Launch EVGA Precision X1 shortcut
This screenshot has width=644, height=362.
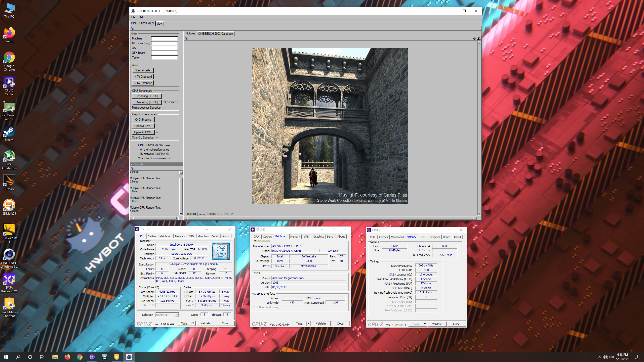(9, 283)
